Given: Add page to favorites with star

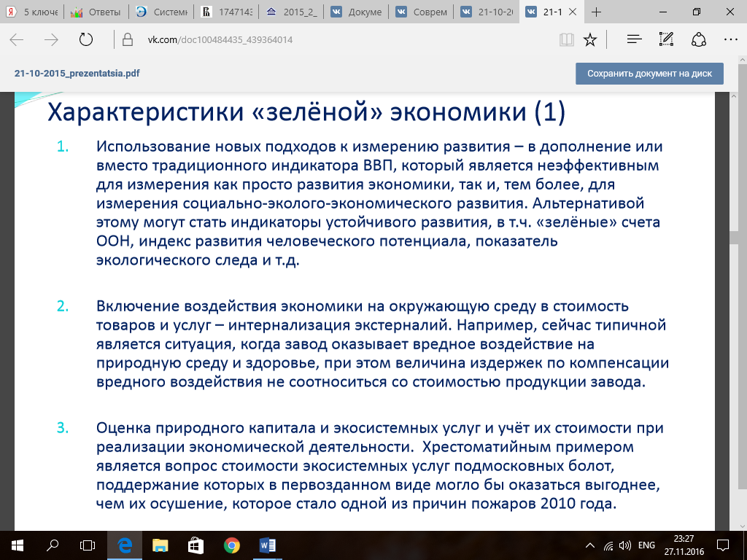Looking at the screenshot, I should 590,40.
